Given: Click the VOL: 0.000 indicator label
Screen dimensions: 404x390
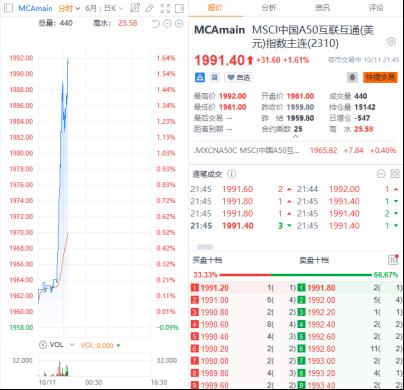Looking at the screenshot, I should point(97,346).
